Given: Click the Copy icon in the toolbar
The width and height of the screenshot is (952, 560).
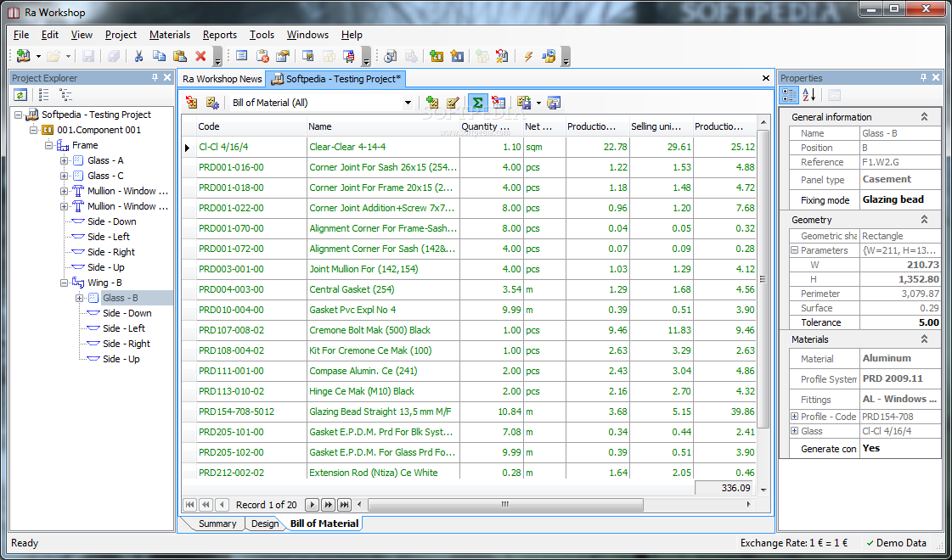Looking at the screenshot, I should (x=159, y=57).
